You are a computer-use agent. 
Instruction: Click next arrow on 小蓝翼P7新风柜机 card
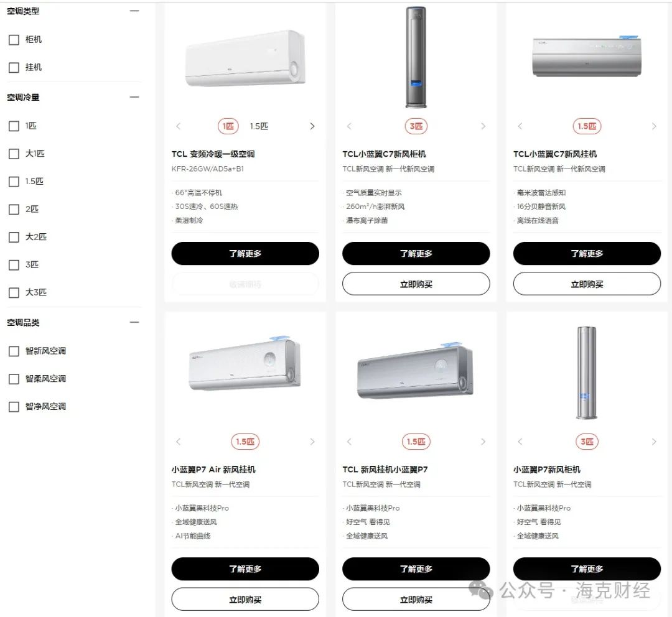654,442
